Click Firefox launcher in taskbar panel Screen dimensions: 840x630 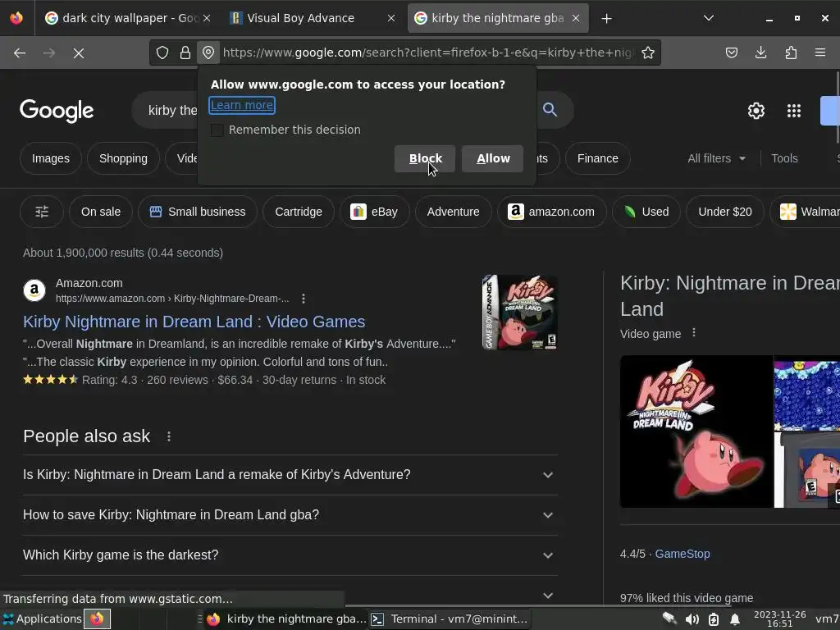point(97,619)
